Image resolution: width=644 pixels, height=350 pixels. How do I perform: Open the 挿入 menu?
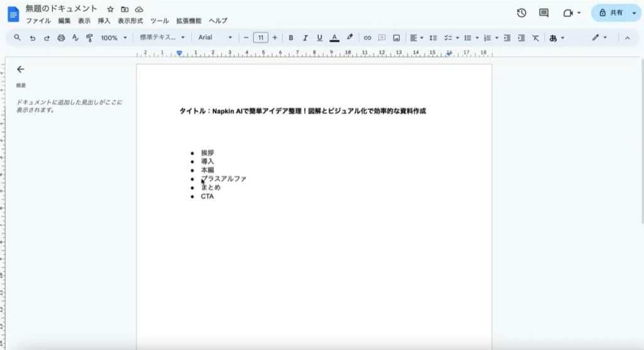pos(104,21)
